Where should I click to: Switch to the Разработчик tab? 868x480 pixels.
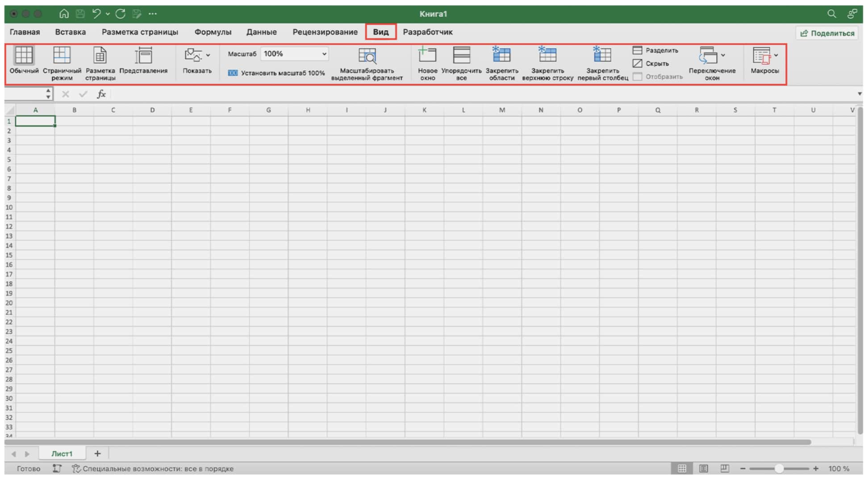427,32
